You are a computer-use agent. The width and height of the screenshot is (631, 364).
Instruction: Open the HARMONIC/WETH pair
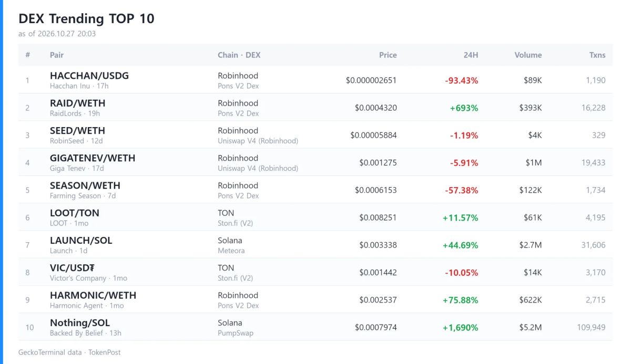[93, 295]
